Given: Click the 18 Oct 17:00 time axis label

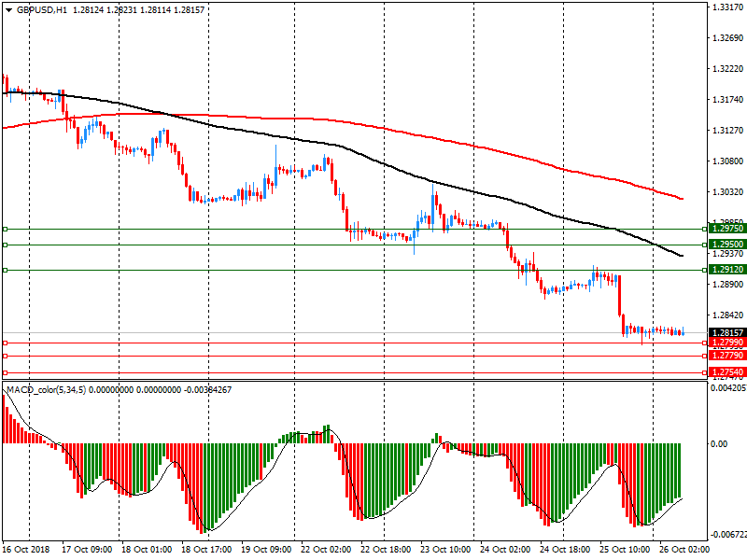Looking at the screenshot, I should click(206, 549).
